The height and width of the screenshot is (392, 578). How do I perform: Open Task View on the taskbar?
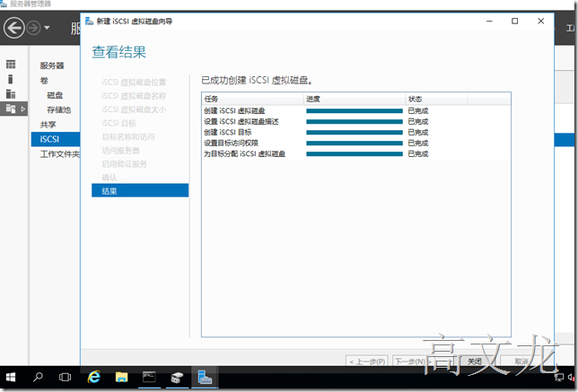point(66,377)
